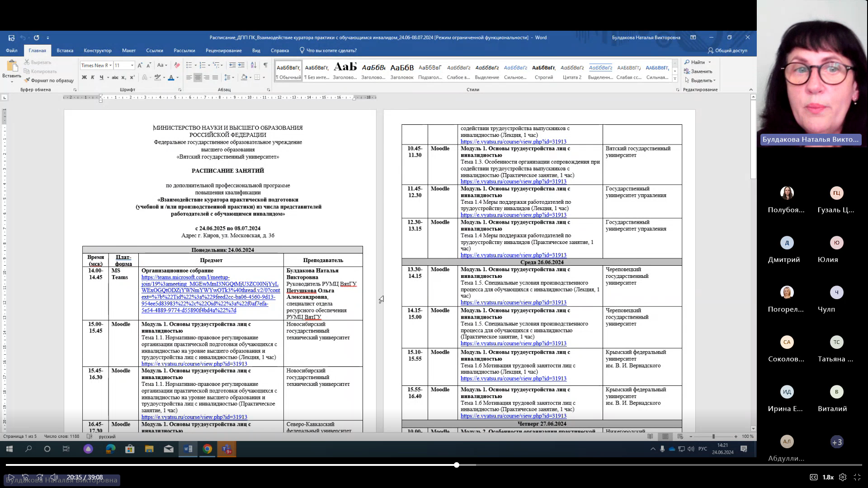868x488 pixels.
Task: Switch to the Макет (Layout) tab
Action: coord(129,51)
